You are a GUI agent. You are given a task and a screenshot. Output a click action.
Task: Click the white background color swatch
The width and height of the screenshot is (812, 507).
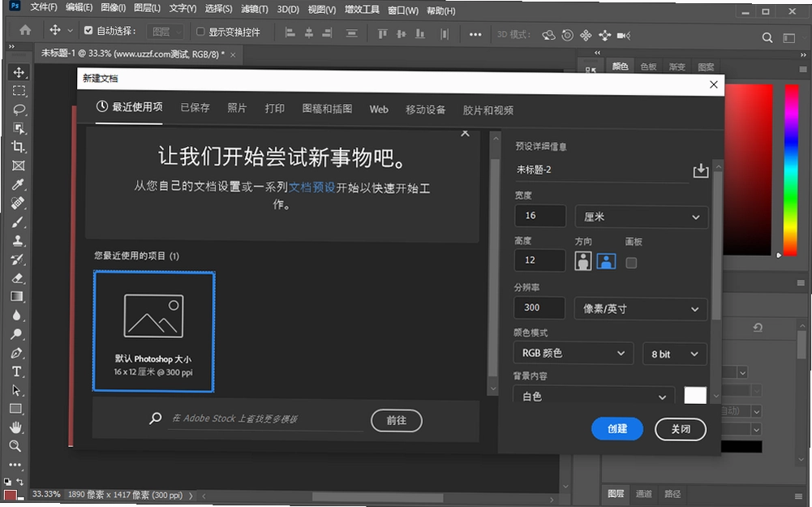(x=695, y=395)
